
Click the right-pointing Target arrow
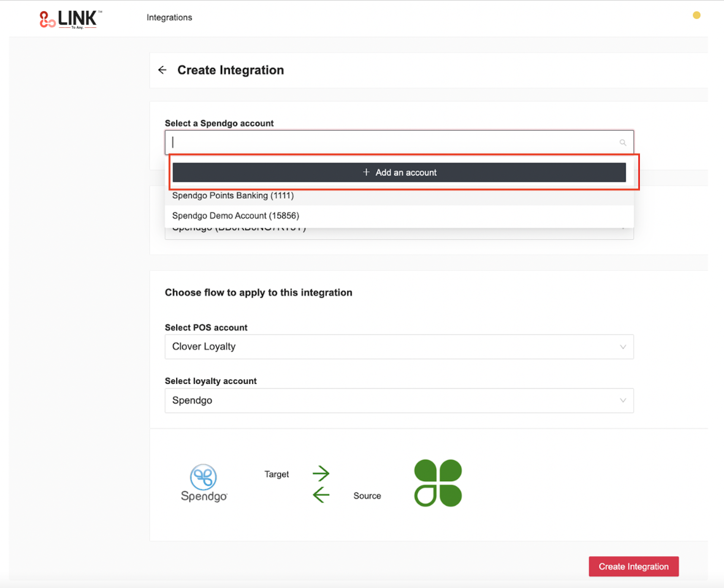coord(321,473)
